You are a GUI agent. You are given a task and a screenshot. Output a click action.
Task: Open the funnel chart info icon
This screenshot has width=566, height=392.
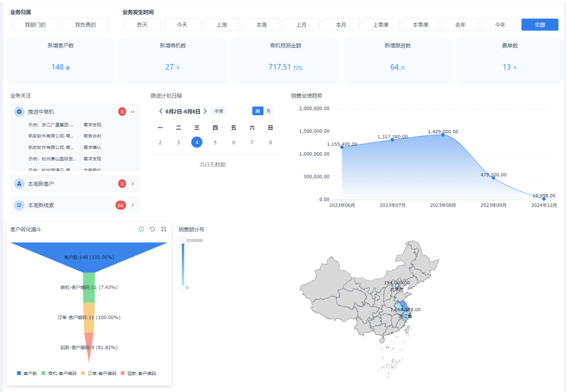tap(141, 229)
